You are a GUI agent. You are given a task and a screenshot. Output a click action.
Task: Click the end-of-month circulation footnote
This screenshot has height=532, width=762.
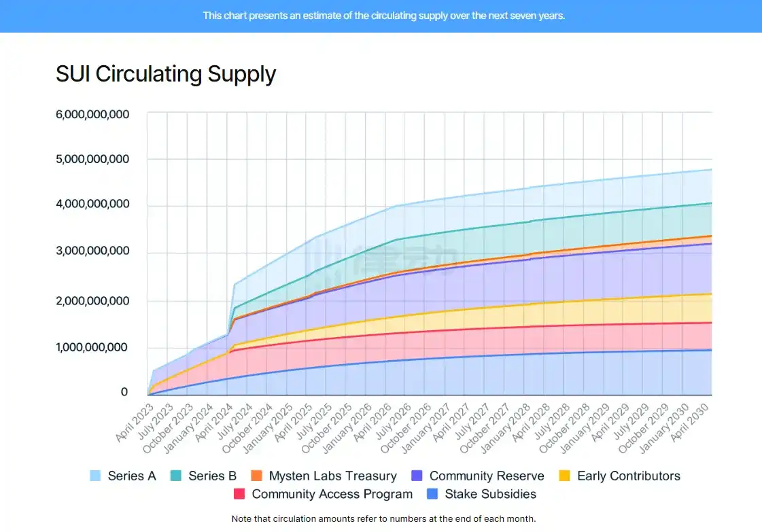coord(383,519)
